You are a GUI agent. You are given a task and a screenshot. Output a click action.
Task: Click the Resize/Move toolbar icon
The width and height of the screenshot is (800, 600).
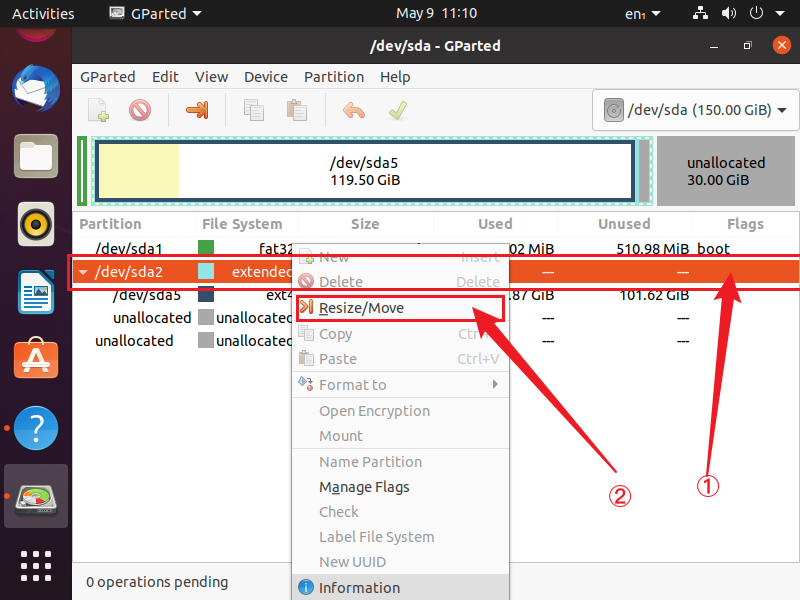pos(197,110)
